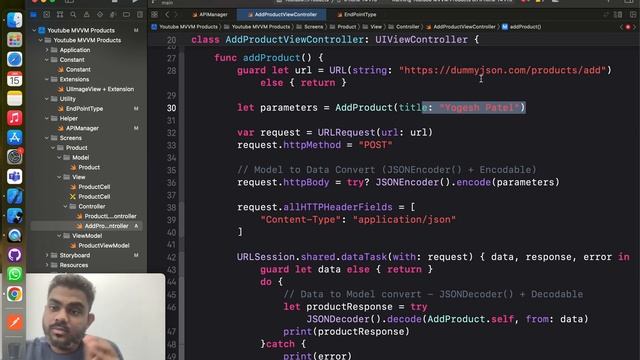Image resolution: width=640 pixels, height=360 pixels.
Task: Expand the Resources folder
Action: (47, 265)
